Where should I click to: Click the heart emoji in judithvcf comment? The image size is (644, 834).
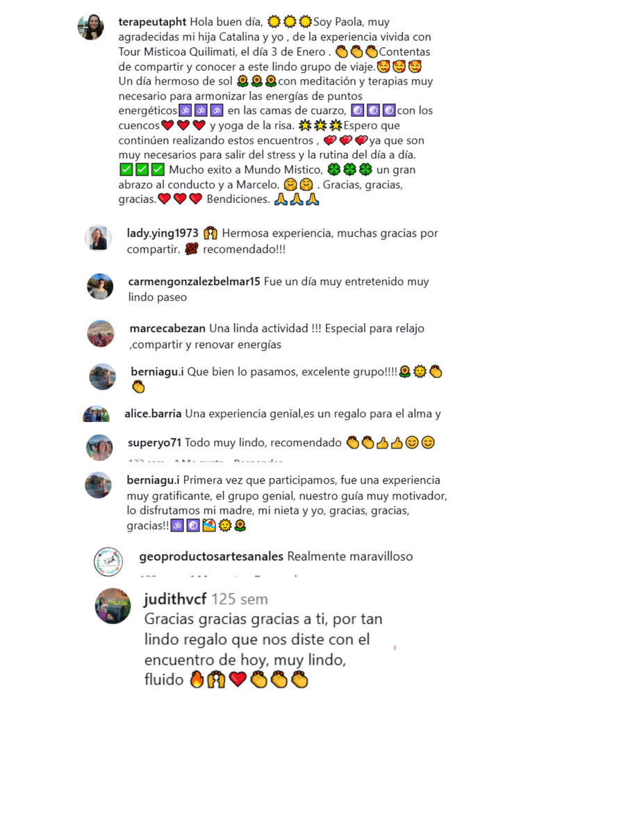click(x=238, y=680)
